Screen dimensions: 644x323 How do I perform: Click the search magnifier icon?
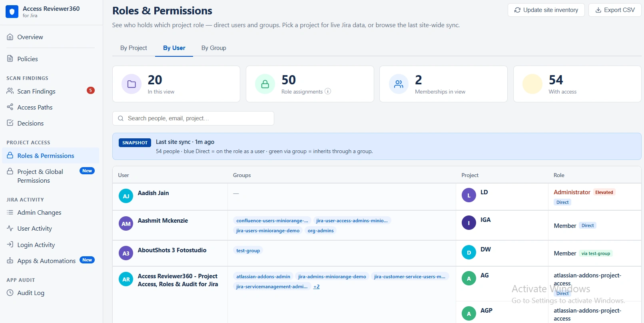click(x=121, y=118)
